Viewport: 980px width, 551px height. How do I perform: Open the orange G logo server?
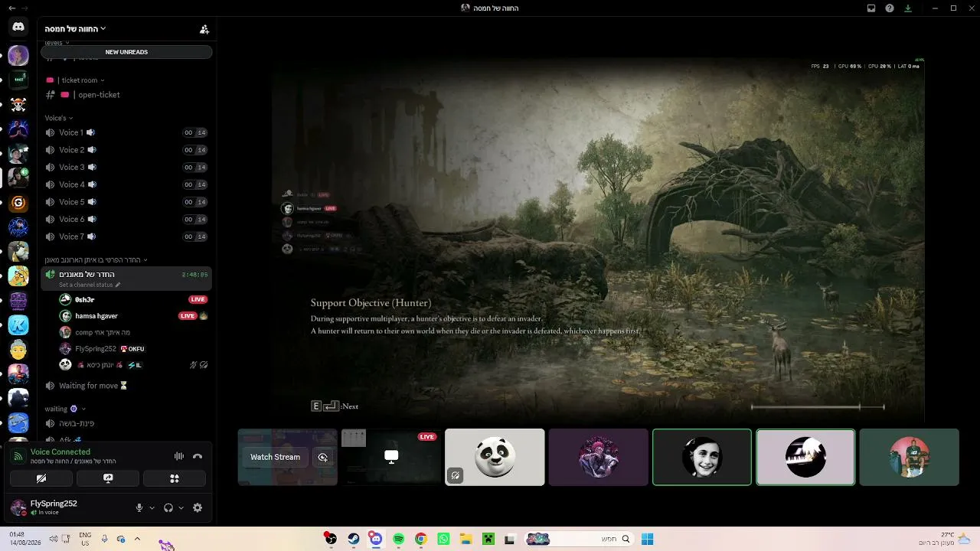(x=18, y=203)
